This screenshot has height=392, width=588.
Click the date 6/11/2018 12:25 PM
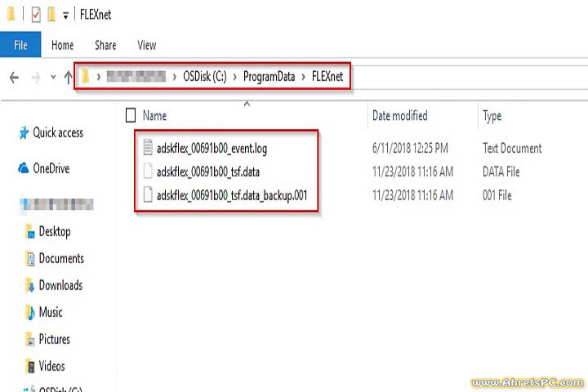click(x=410, y=148)
